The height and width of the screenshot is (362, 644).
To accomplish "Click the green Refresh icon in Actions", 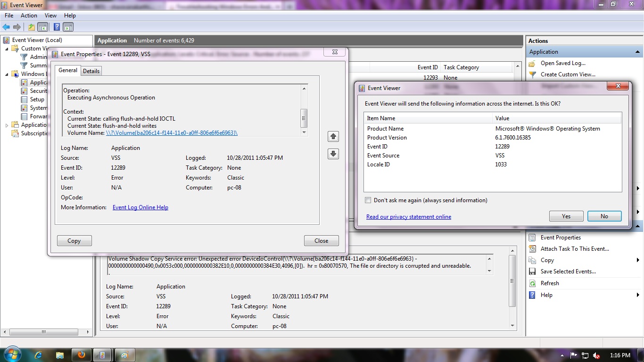I will 532,283.
